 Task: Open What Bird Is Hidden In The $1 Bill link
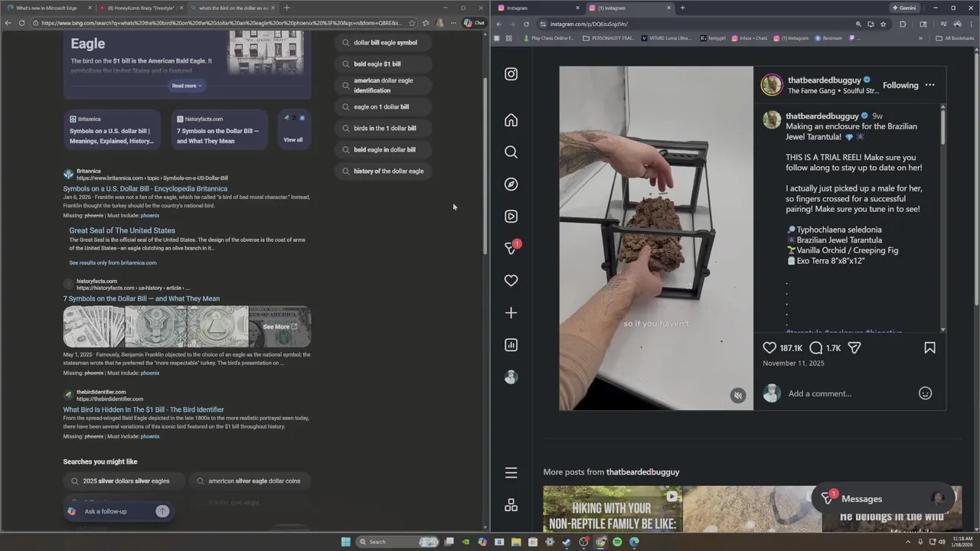144,409
